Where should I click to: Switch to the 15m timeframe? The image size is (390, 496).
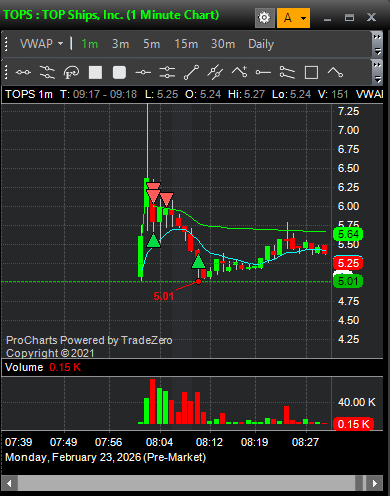point(186,44)
